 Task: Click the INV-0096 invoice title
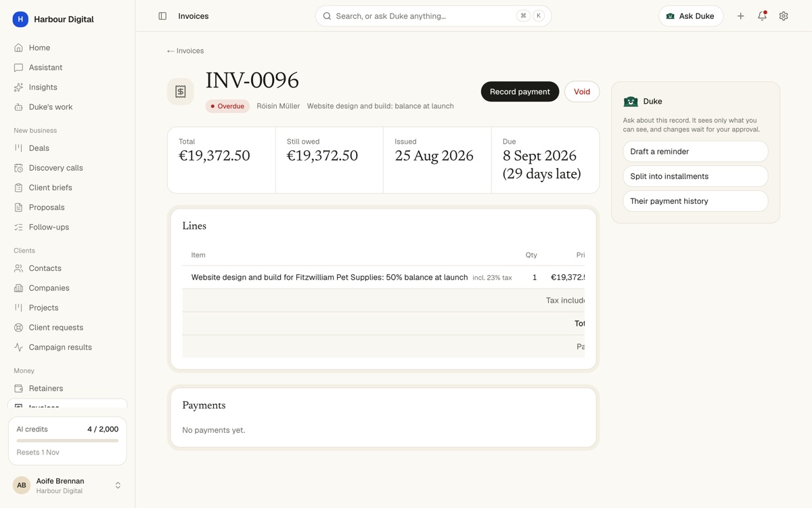click(252, 81)
